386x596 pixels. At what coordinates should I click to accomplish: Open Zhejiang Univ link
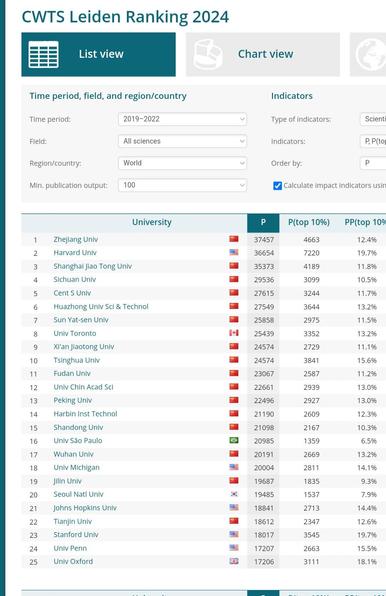tap(76, 239)
